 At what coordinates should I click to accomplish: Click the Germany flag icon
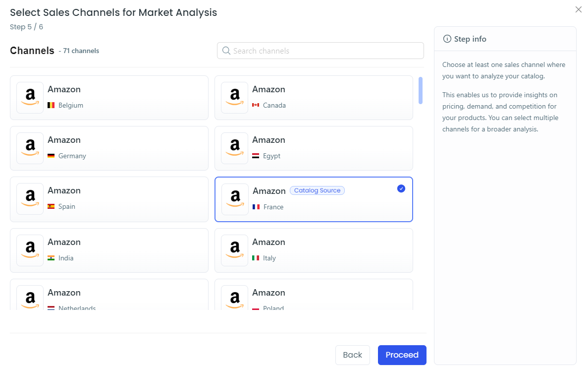(x=51, y=156)
